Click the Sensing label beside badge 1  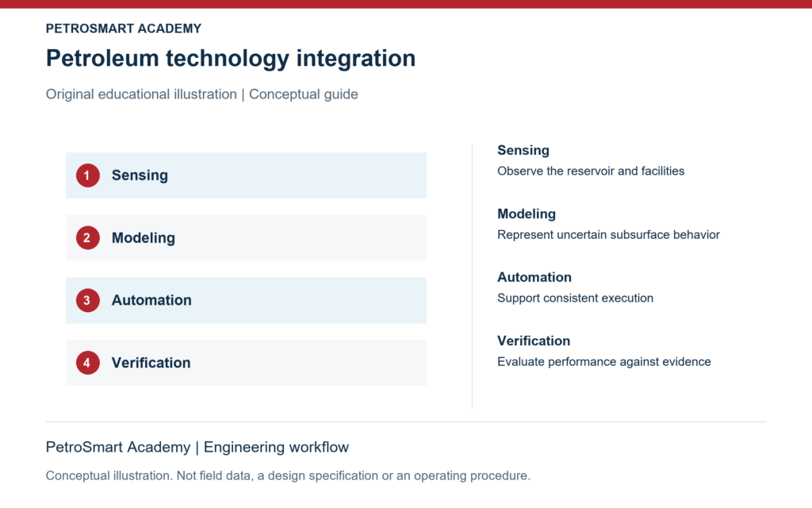140,175
